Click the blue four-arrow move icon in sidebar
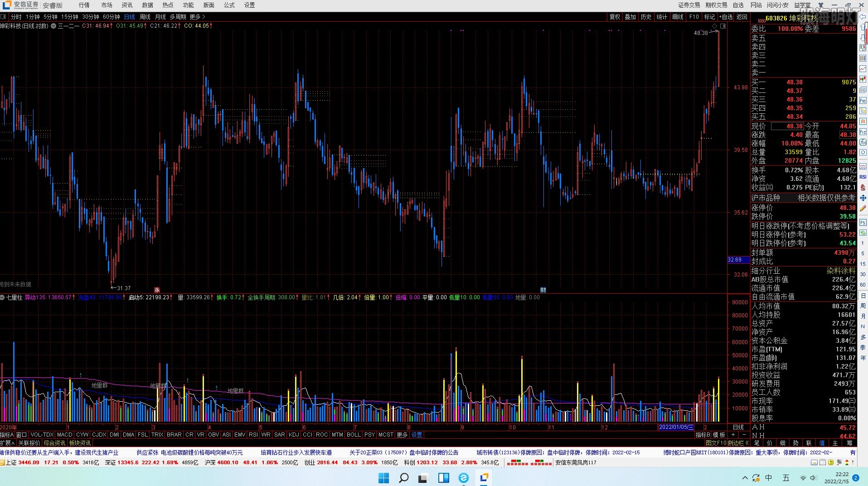868x486 pixels. [x=863, y=198]
